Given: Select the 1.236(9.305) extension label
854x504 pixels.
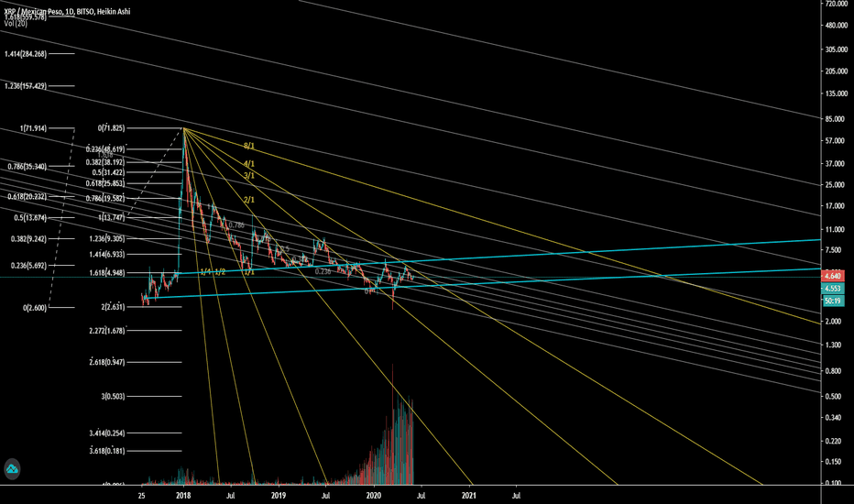Looking at the screenshot, I should (x=107, y=238).
